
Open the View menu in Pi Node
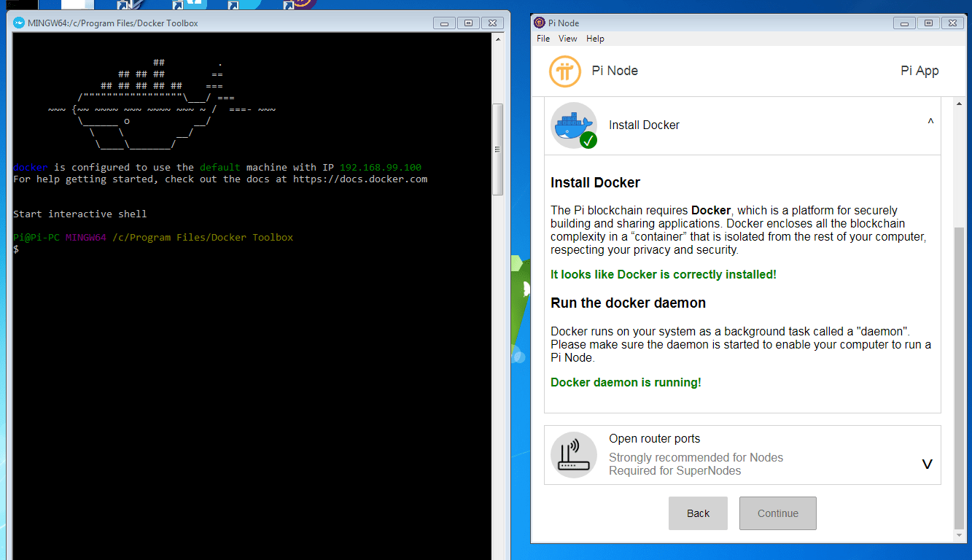tap(568, 39)
